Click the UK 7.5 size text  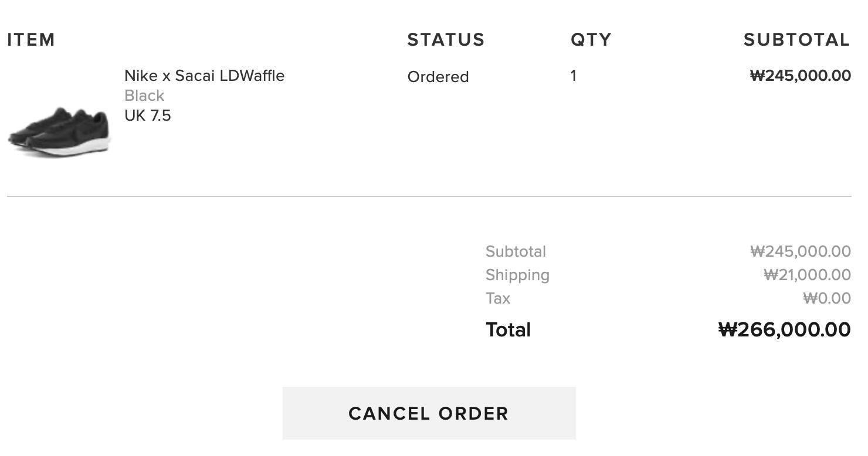[148, 115]
